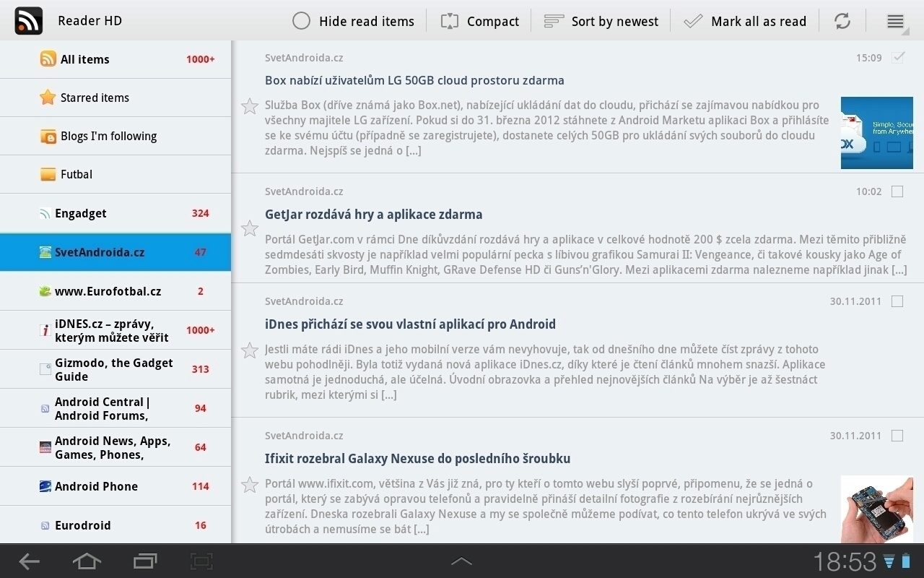Open the Reader HD app logo
Screen dimensions: 924x578
click(28, 21)
